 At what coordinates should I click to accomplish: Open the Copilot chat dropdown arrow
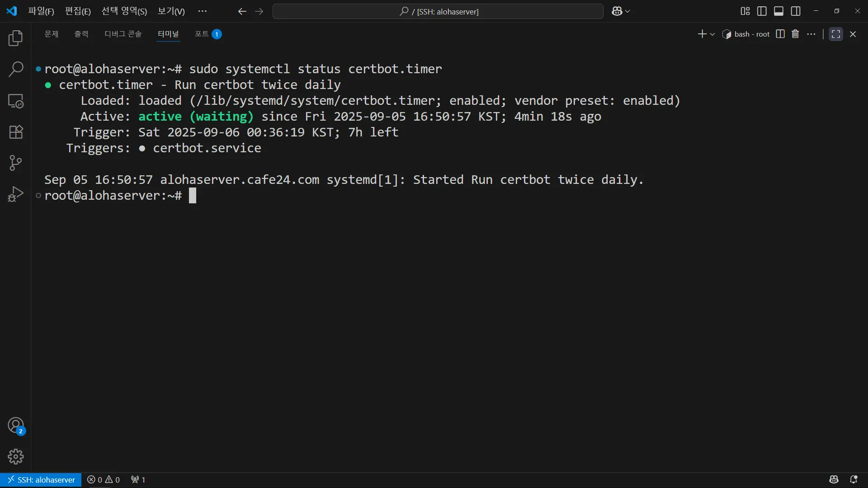(627, 11)
